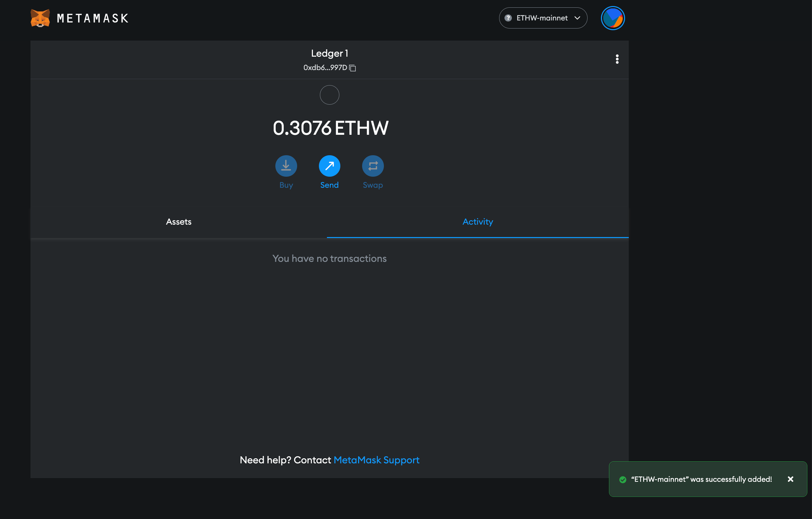
Task: Click the Send icon to transfer ETHW
Action: 330,165
